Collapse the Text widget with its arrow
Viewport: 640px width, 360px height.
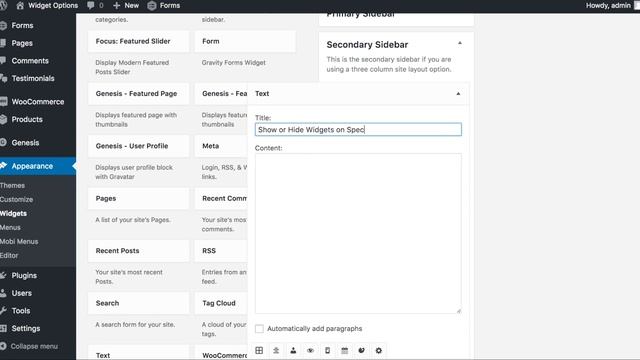coord(458,94)
